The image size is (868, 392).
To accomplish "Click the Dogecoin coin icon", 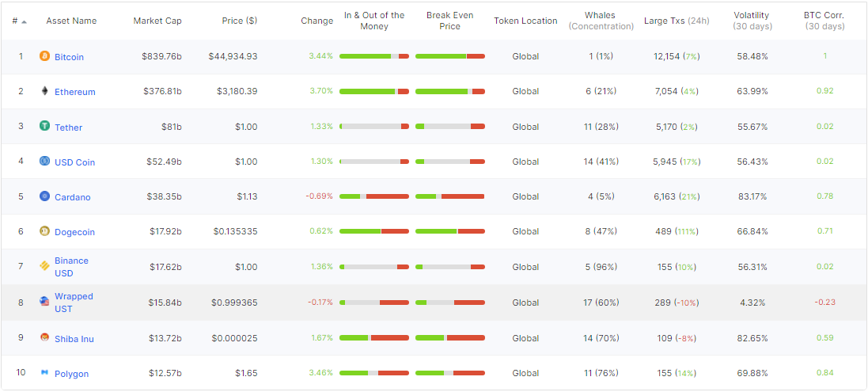I will point(45,231).
